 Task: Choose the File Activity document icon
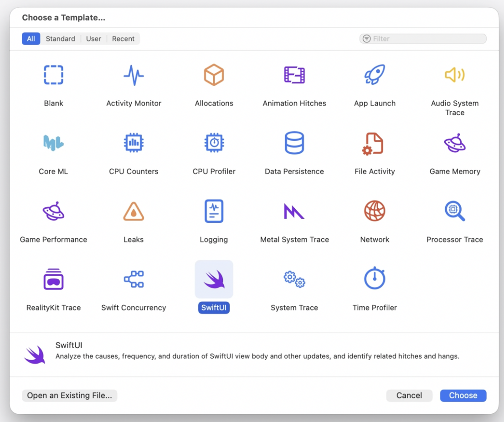373,144
